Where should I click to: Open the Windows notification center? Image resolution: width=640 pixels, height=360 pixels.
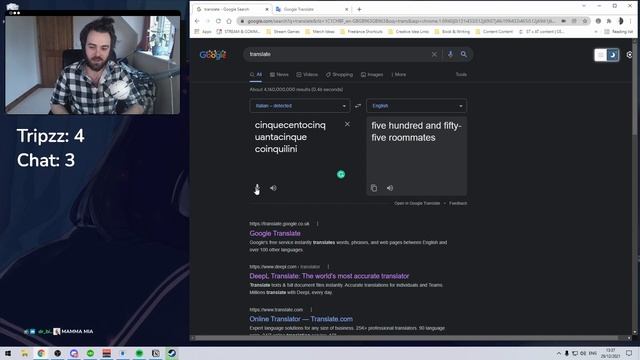coord(629,353)
